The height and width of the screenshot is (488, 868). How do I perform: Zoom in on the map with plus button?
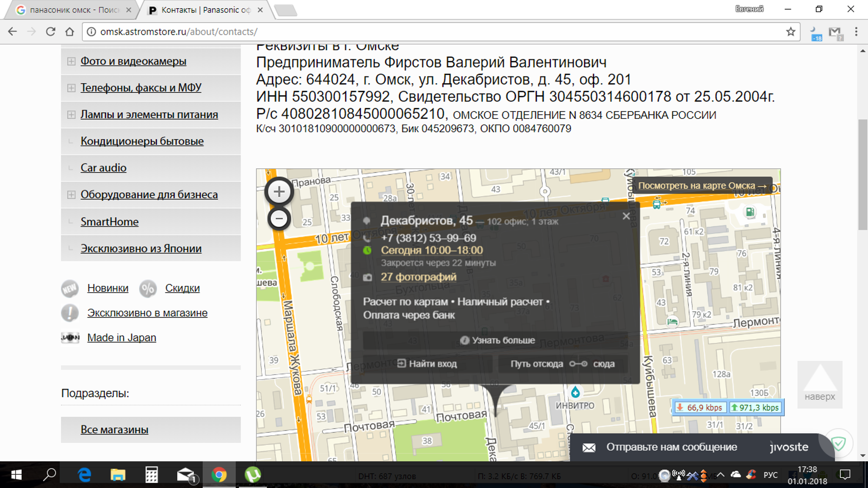(x=279, y=192)
